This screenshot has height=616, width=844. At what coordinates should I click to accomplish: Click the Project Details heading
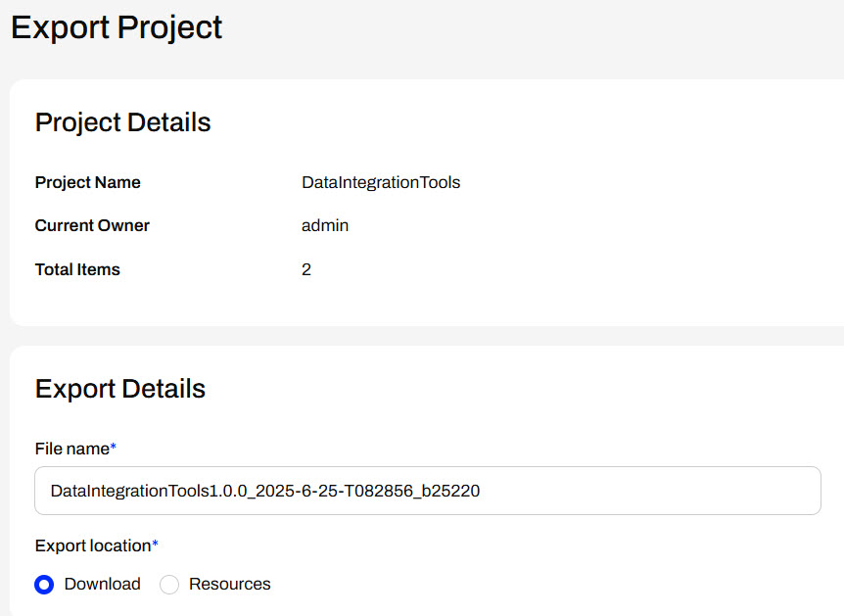tap(122, 122)
